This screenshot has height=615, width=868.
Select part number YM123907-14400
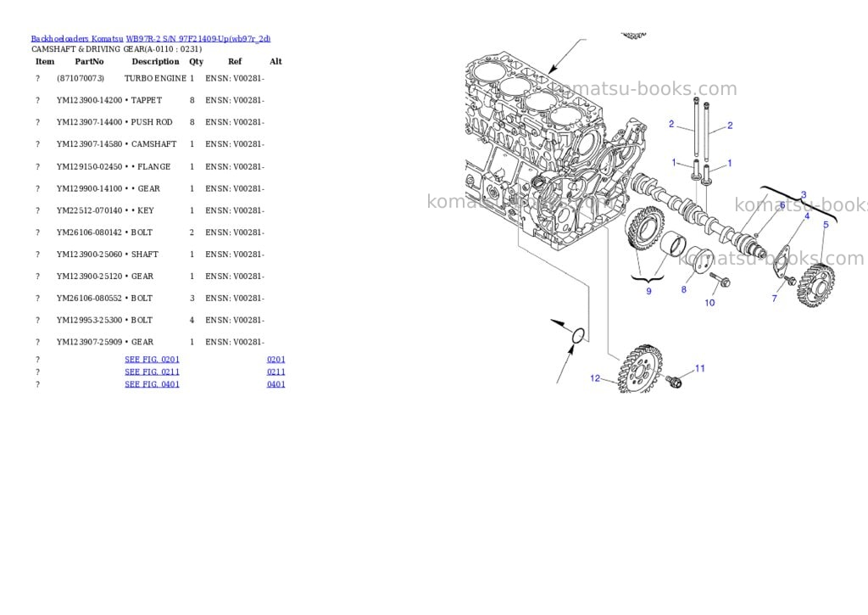pyautogui.click(x=89, y=122)
